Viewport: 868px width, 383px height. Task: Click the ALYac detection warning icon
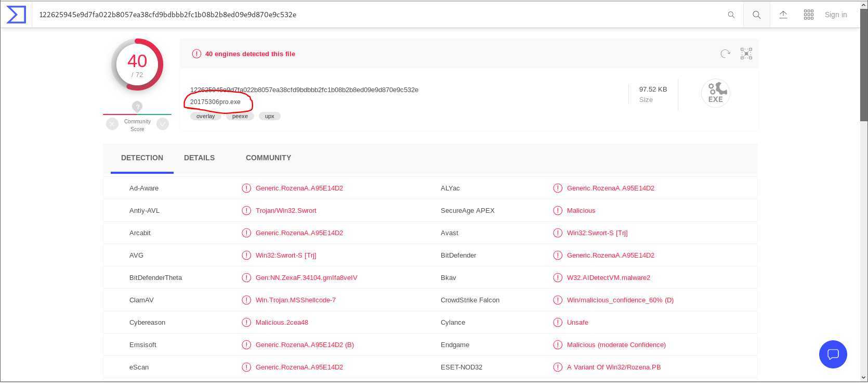(558, 188)
